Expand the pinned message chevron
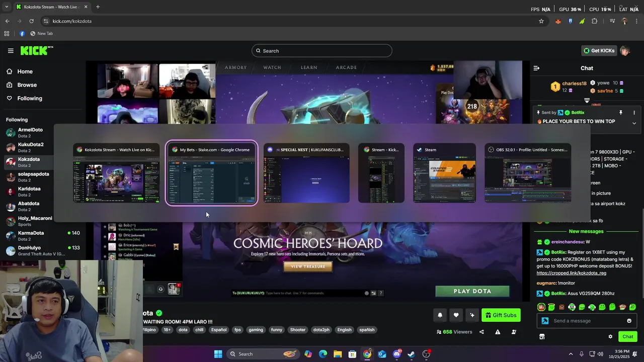644x362 pixels. pos(634,123)
